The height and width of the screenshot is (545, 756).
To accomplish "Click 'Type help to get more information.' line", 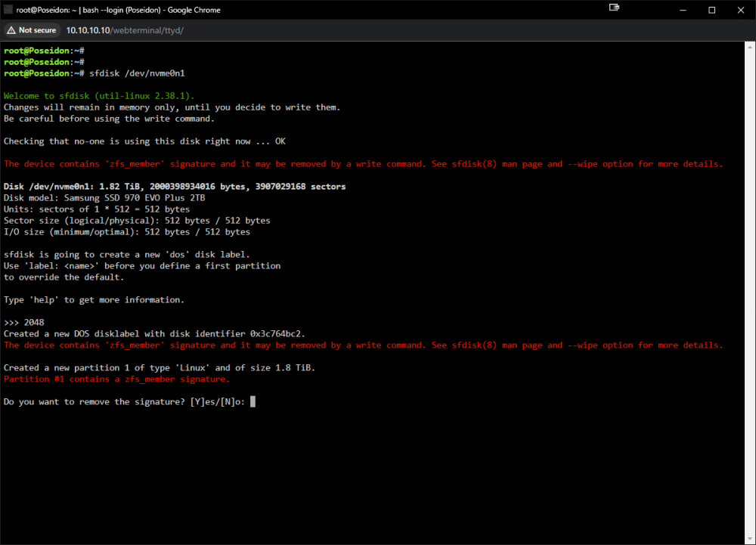I will [94, 300].
